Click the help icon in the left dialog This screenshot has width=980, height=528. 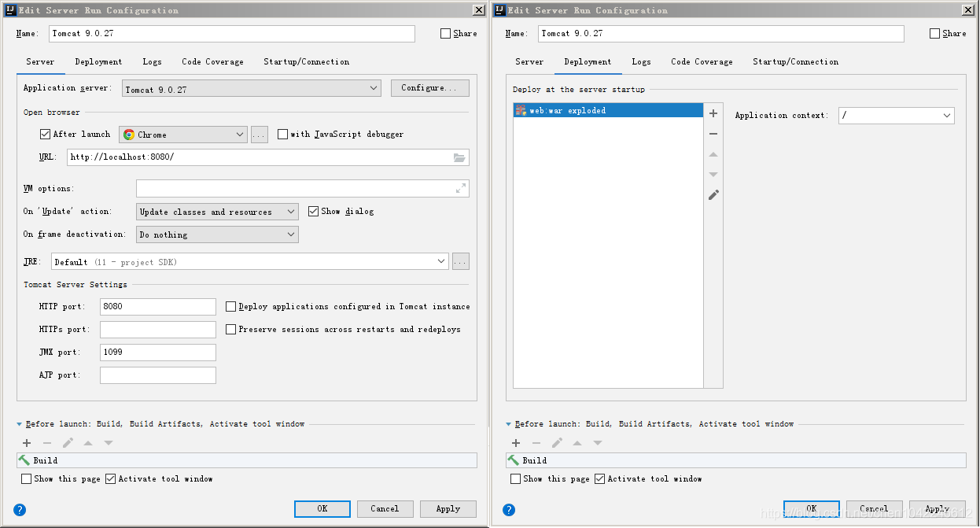coord(20,510)
